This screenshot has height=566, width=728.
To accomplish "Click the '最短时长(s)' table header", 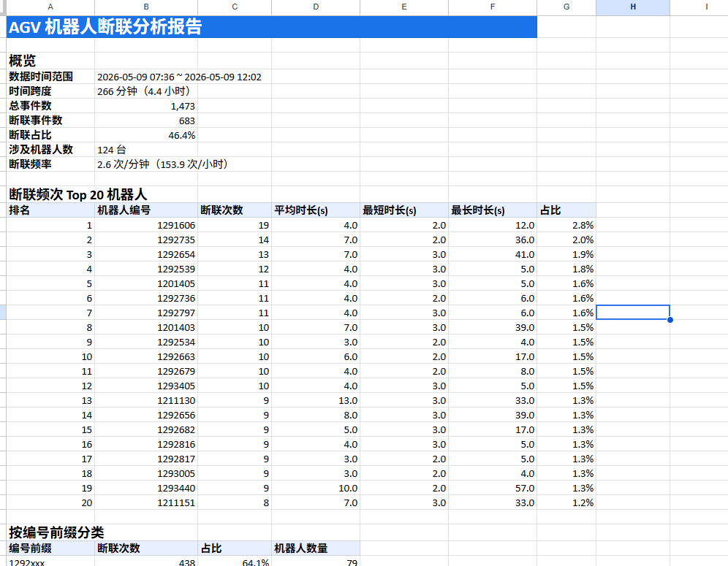I will coord(404,210).
